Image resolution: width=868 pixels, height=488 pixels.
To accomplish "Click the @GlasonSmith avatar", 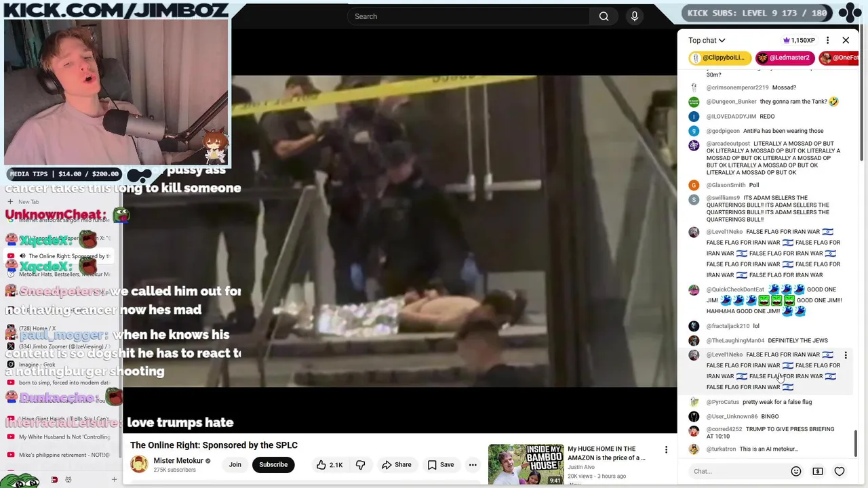I will (694, 185).
